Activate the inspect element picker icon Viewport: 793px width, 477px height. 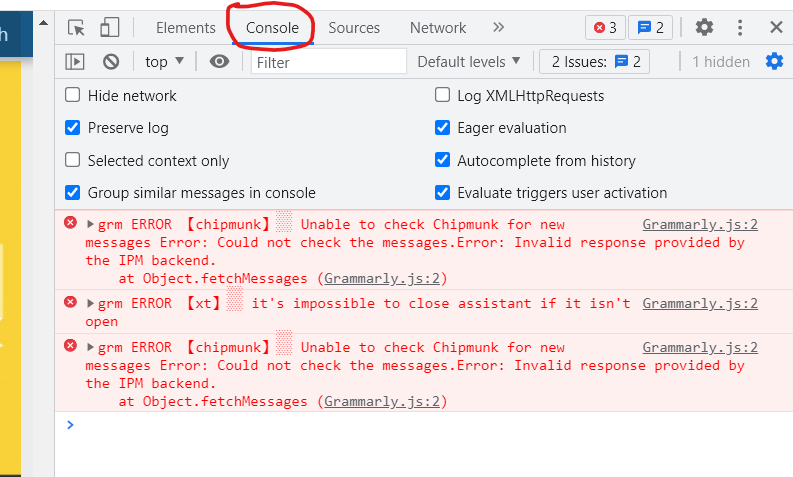76,27
